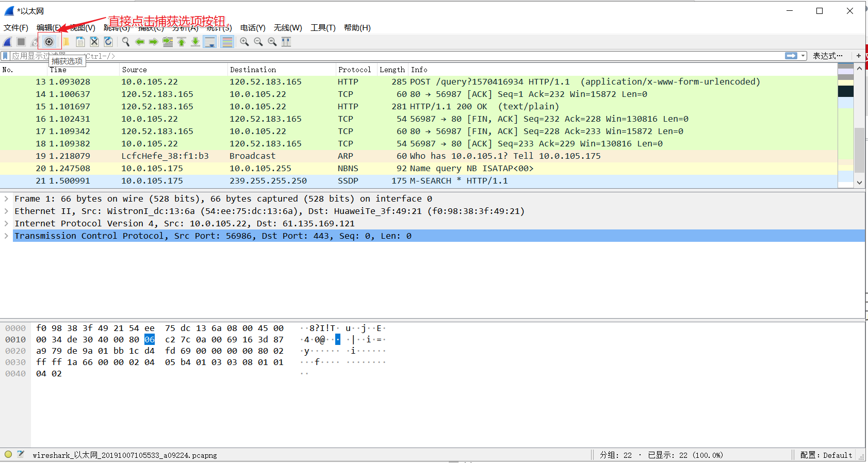Screen dimensions: 868x463
Task: Sort packets by Info column header
Action: click(x=623, y=70)
